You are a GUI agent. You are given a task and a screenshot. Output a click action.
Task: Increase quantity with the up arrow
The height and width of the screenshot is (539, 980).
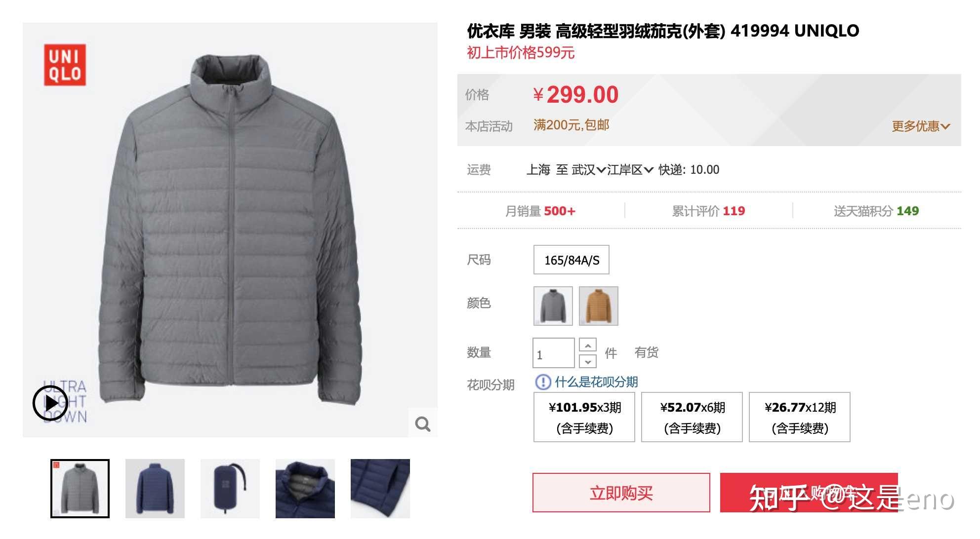588,345
